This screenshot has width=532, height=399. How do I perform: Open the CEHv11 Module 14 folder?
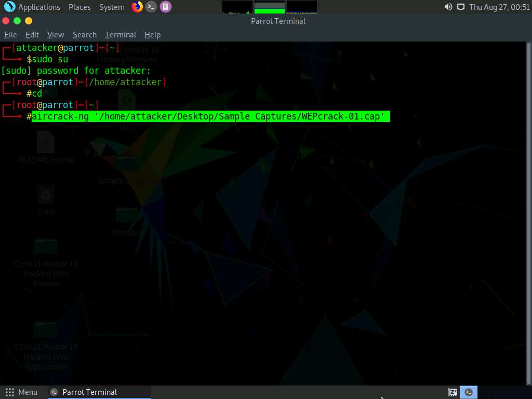(46, 330)
